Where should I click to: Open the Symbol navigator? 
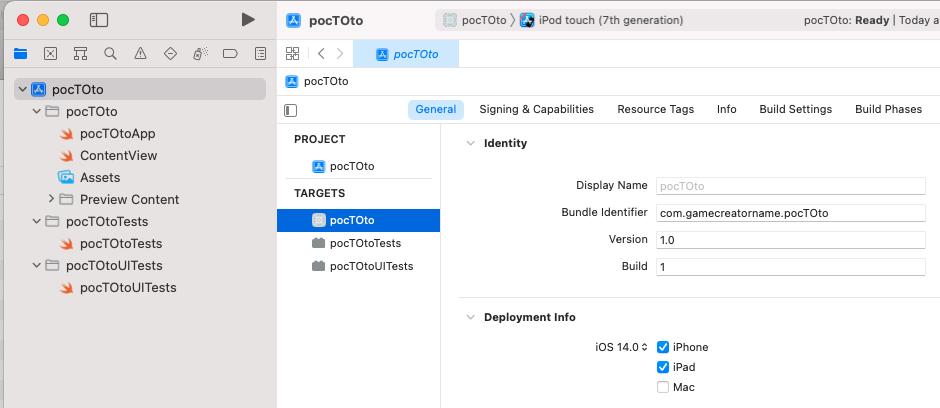click(x=80, y=53)
